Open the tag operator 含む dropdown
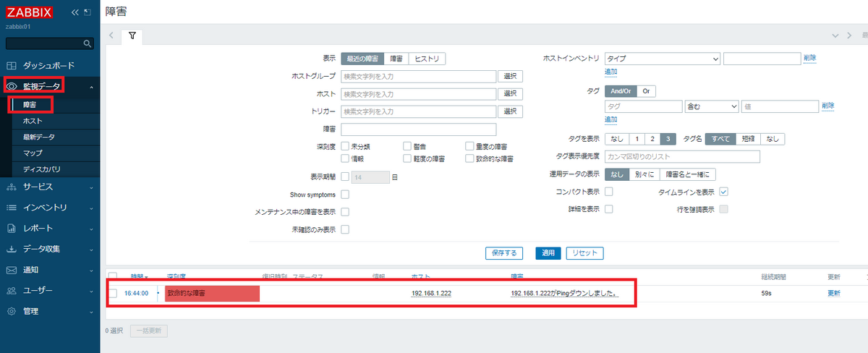The height and width of the screenshot is (353, 868). [x=711, y=106]
